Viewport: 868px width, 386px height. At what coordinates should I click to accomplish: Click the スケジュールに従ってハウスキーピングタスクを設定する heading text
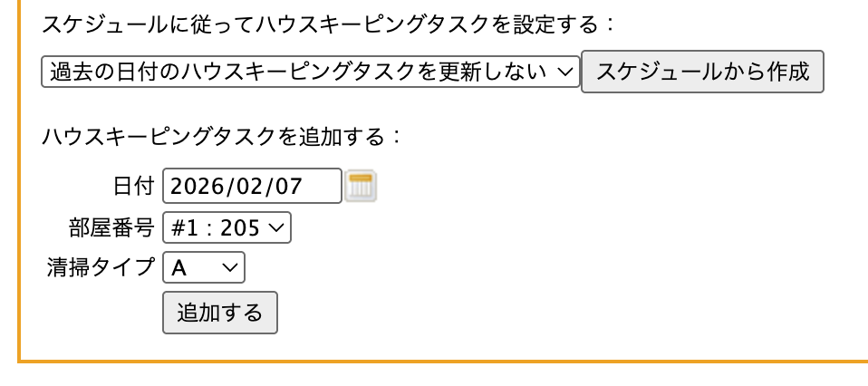click(328, 24)
